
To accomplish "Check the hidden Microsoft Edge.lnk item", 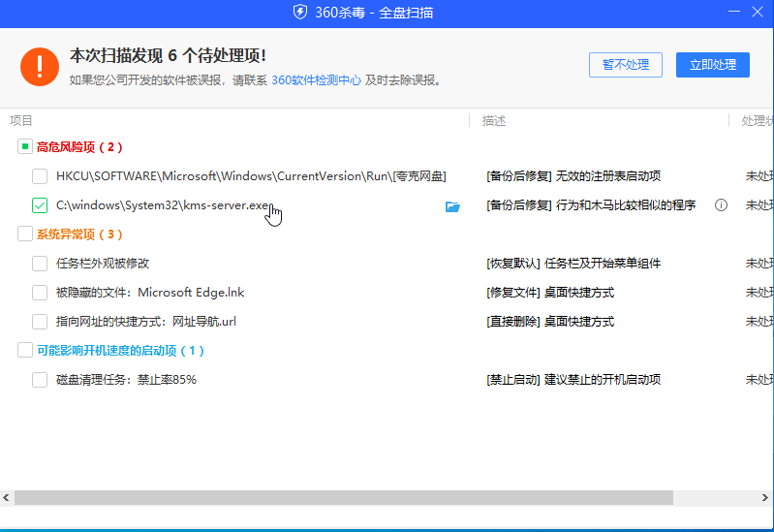I will [40, 293].
